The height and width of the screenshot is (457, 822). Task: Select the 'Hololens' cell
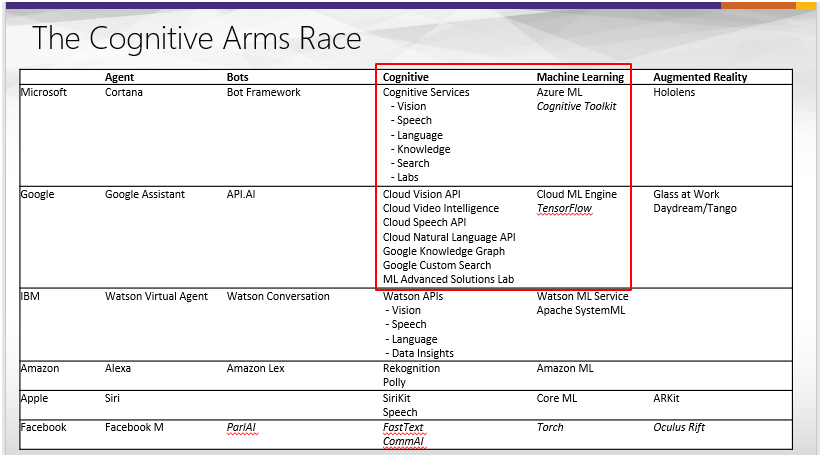tap(674, 92)
